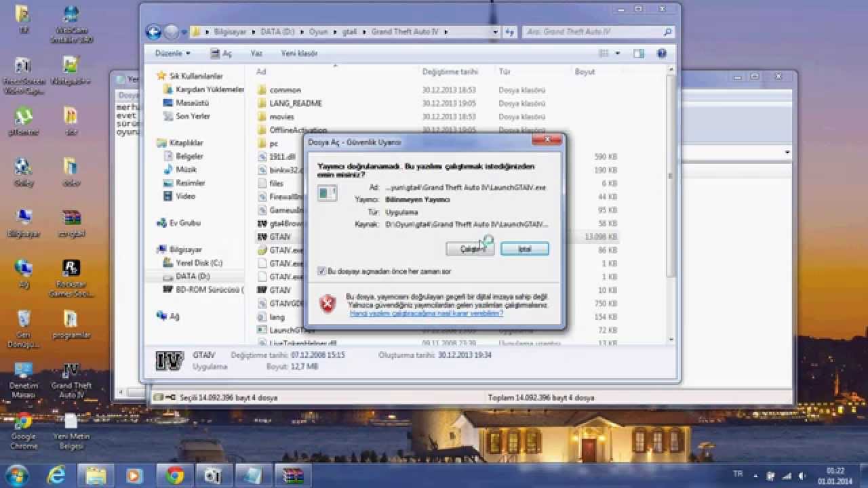The image size is (868, 488).
Task: Expand breadcrumb arrow after DATA (D:)
Action: [302, 32]
